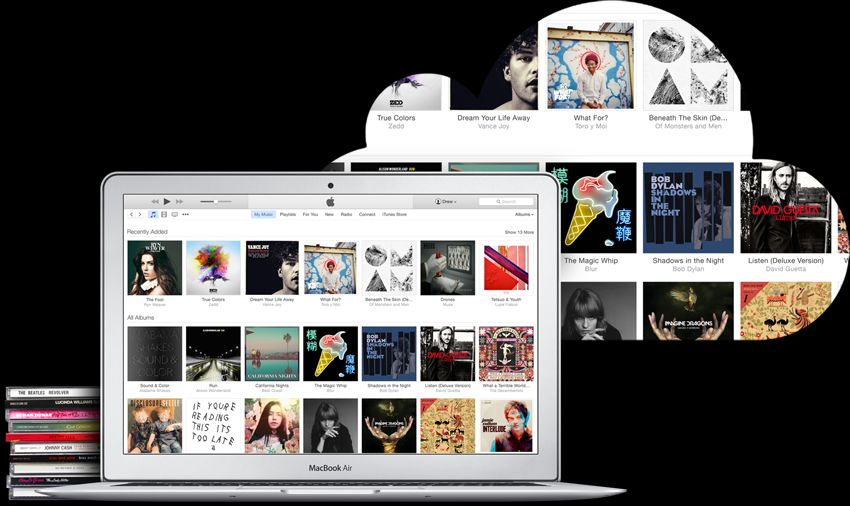850x506 pixels.
Task: Open the Playlists tab
Action: point(288,215)
